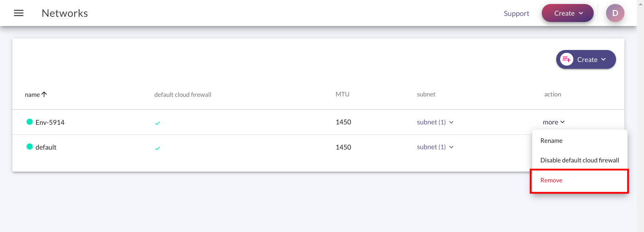Expand subnet (1) for Env-5914
The height and width of the screenshot is (232, 644).
click(435, 122)
